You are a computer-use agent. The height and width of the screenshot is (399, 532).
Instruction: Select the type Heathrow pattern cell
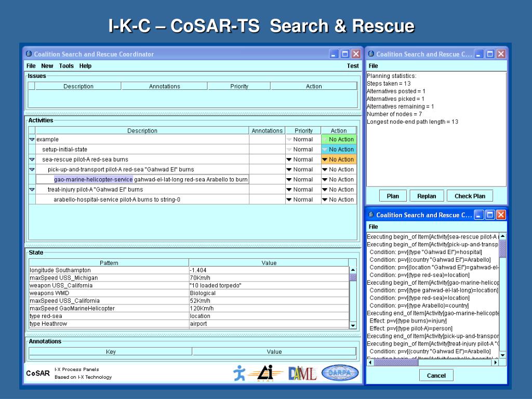tap(109, 324)
